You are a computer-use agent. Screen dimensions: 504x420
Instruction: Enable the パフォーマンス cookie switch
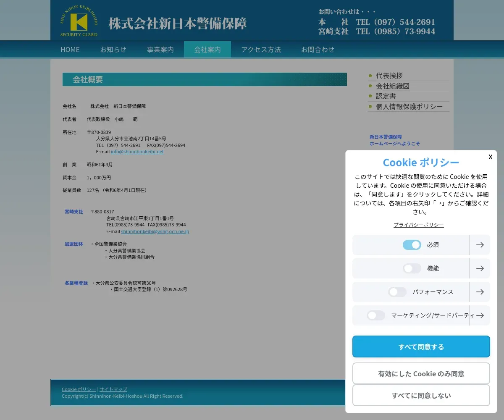397,292
